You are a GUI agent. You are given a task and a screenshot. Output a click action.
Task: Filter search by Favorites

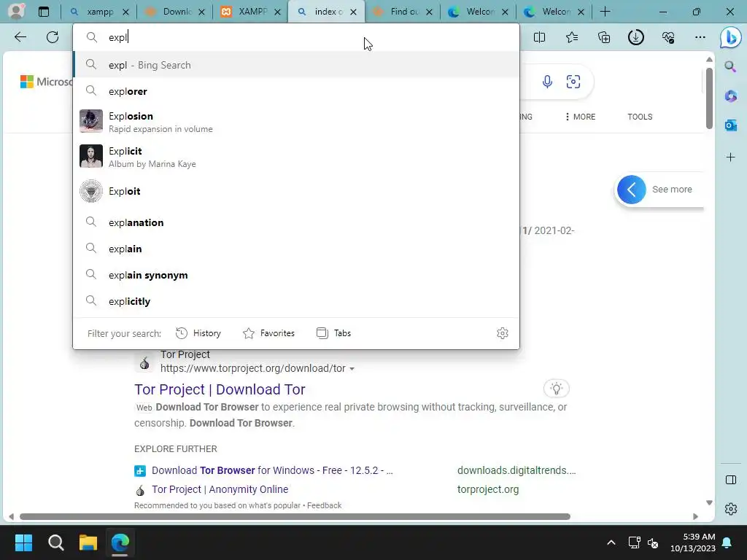[x=268, y=333]
